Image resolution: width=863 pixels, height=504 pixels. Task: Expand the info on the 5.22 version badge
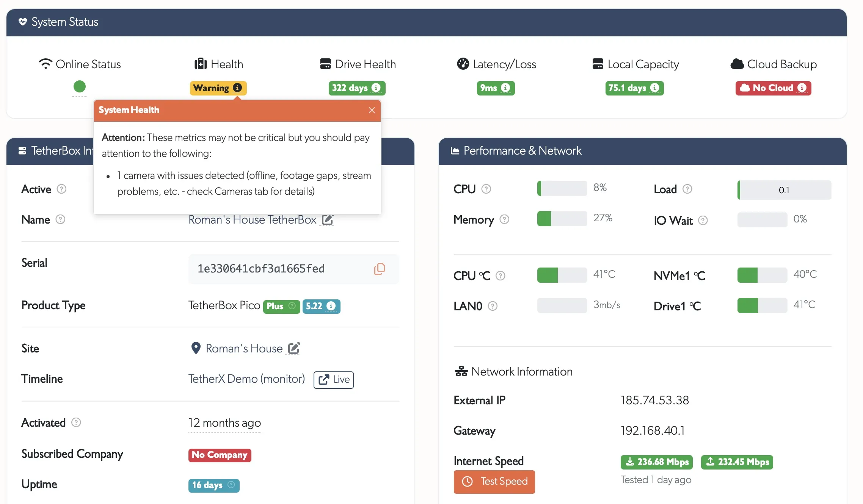331,306
